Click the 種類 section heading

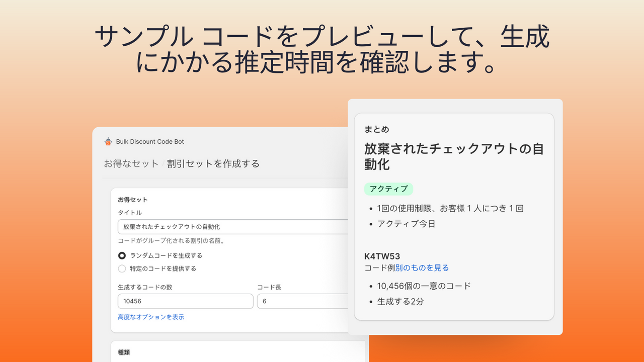(x=124, y=352)
